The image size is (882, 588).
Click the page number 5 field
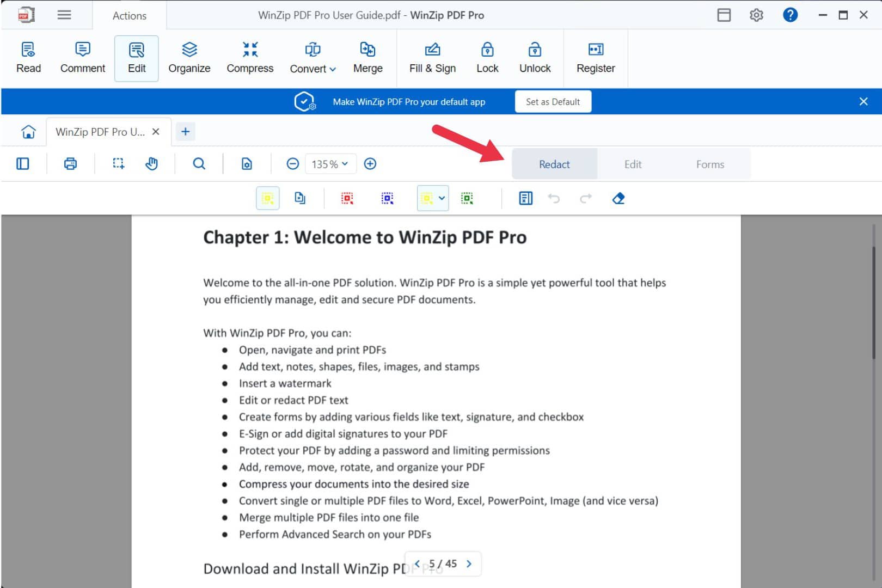(x=432, y=563)
